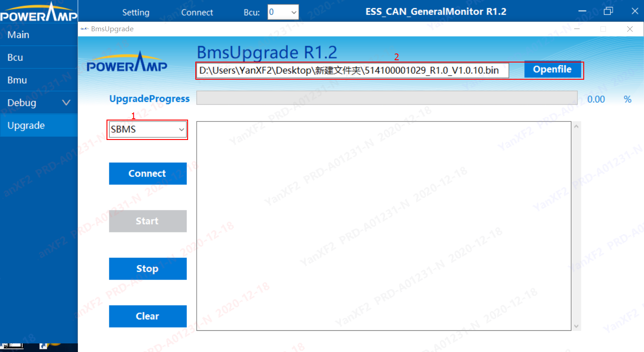Click the greyed Start button
This screenshot has width=644, height=352.
148,221
